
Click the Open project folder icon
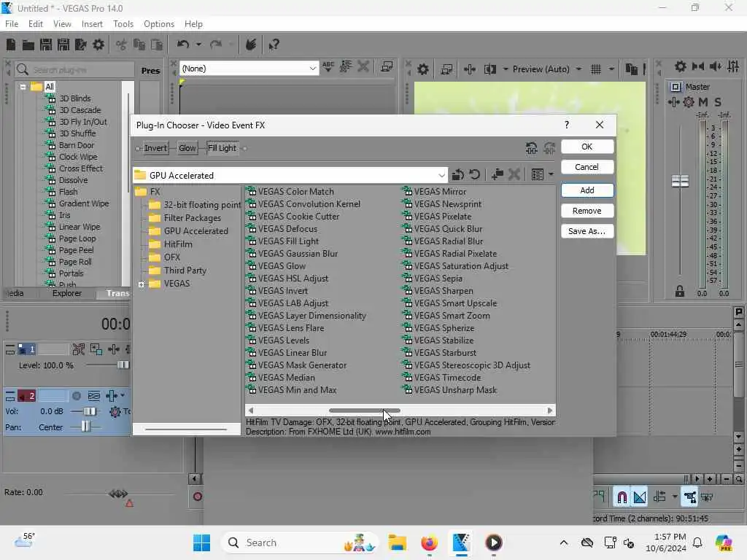click(x=28, y=44)
